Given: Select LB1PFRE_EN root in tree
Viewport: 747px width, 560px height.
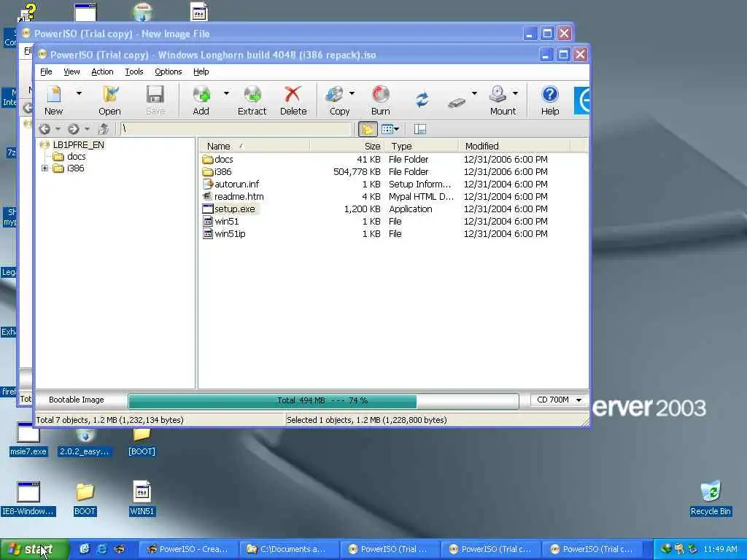Looking at the screenshot, I should [x=78, y=145].
